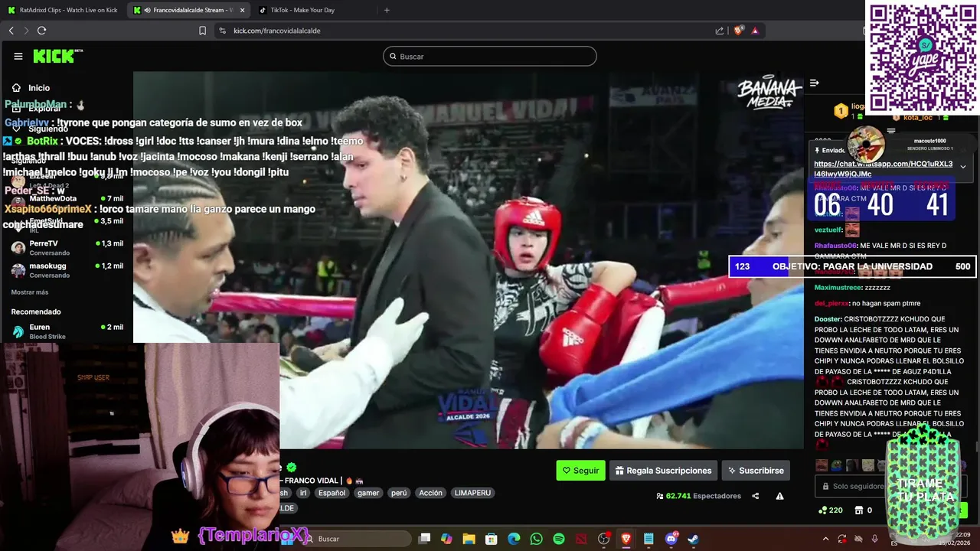Open Brave browser from the taskbar
This screenshot has width=980, height=551.
coord(626,539)
